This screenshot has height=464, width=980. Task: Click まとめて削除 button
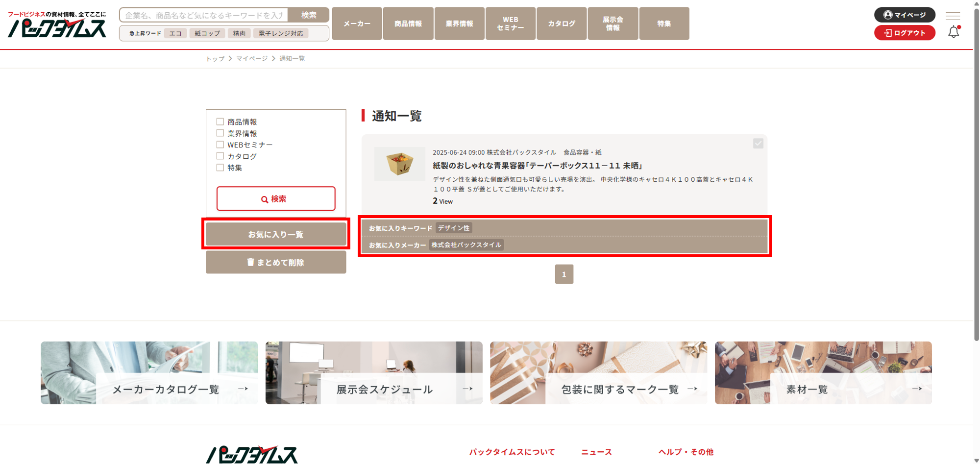[x=276, y=262]
